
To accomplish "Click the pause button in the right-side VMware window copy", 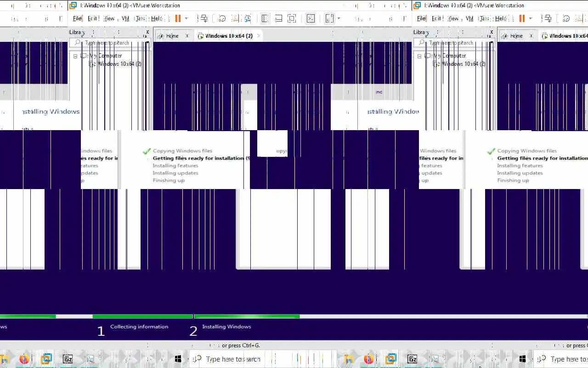I will click(522, 18).
